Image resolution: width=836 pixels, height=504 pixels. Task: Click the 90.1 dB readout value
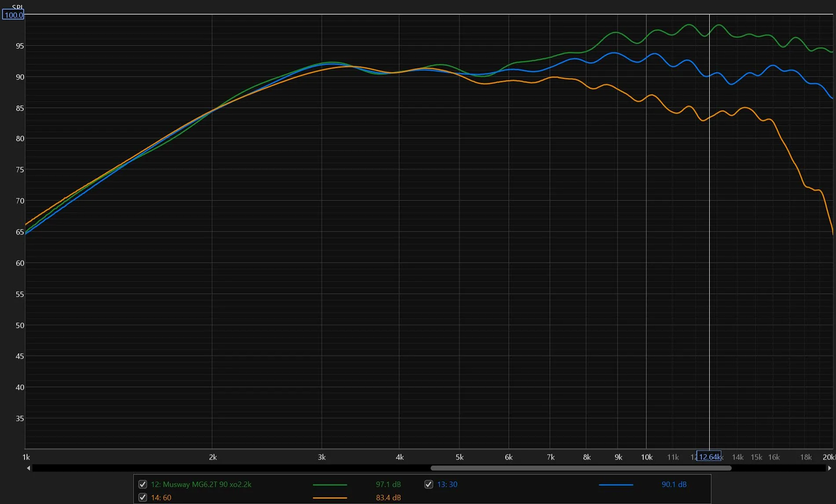coord(674,484)
